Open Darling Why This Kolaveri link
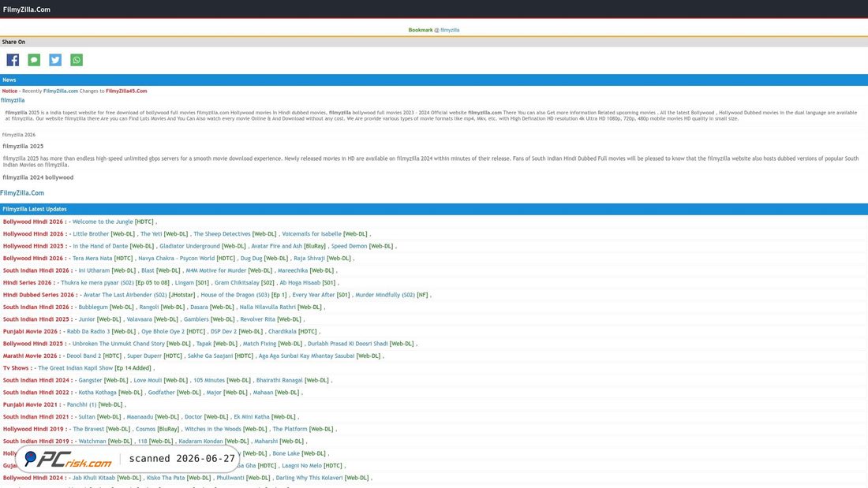Image resolution: width=868 pixels, height=488 pixels. click(x=309, y=478)
